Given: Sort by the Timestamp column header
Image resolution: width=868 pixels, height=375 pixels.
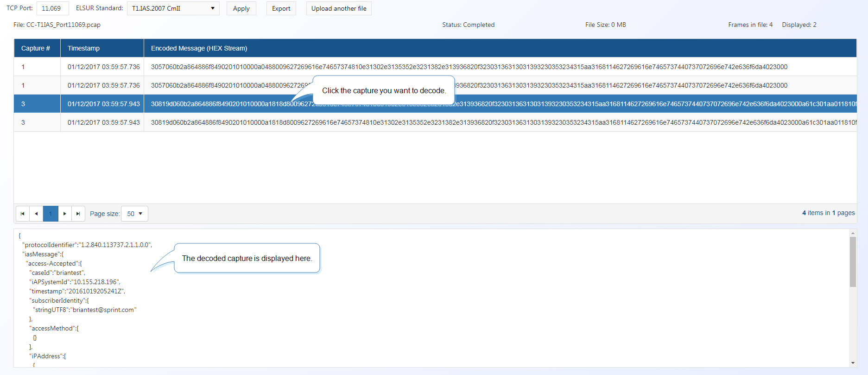Looking at the screenshot, I should [x=83, y=48].
